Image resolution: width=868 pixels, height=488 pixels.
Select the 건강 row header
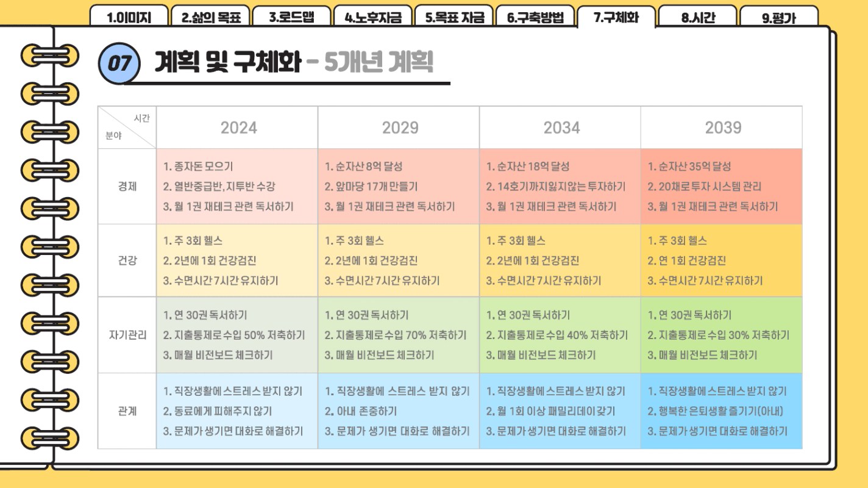coord(127,261)
